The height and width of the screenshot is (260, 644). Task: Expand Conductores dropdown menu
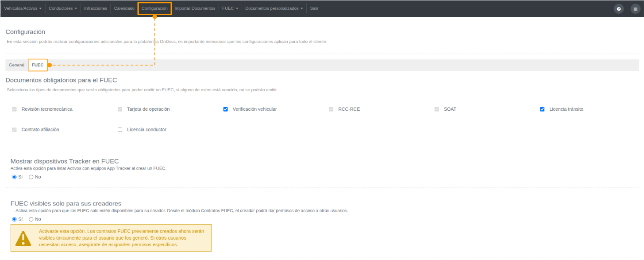click(63, 8)
